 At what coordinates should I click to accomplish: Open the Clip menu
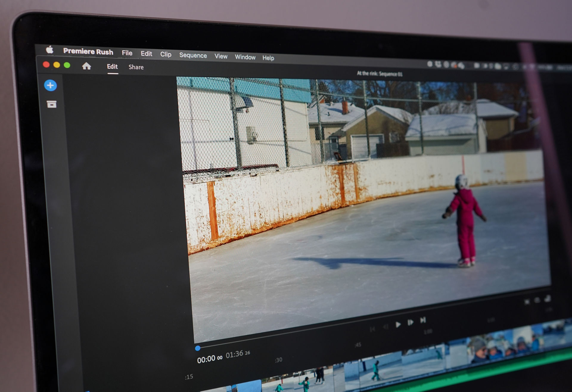[x=166, y=54]
